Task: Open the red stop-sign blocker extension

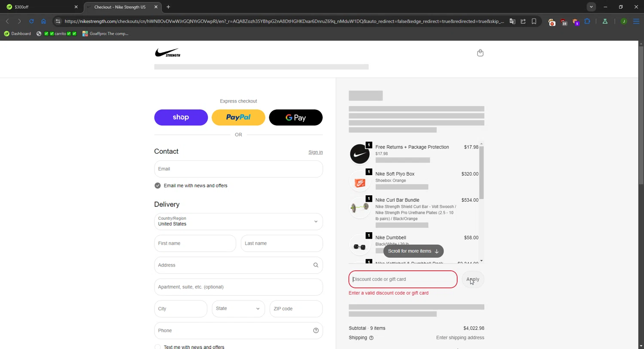Action: click(552, 21)
